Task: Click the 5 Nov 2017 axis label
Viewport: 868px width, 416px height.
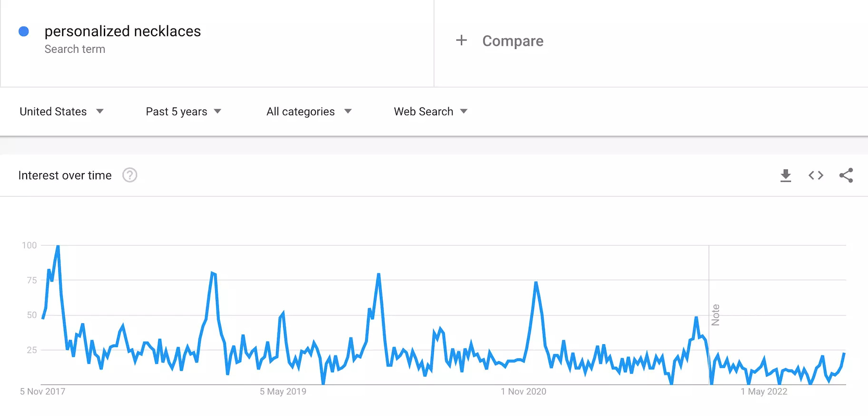Action: 42,392
